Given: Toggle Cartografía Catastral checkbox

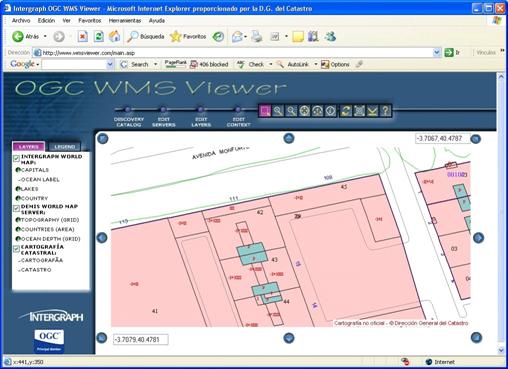Looking at the screenshot, I should tap(16, 249).
